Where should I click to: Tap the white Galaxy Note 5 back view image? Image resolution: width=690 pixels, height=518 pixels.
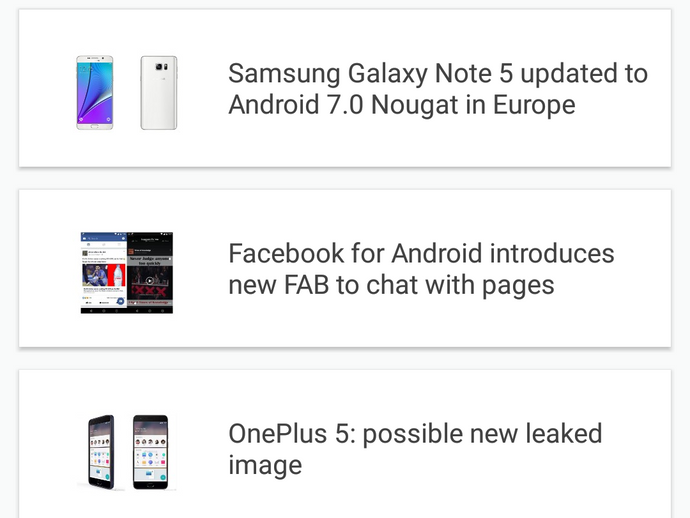point(159,92)
